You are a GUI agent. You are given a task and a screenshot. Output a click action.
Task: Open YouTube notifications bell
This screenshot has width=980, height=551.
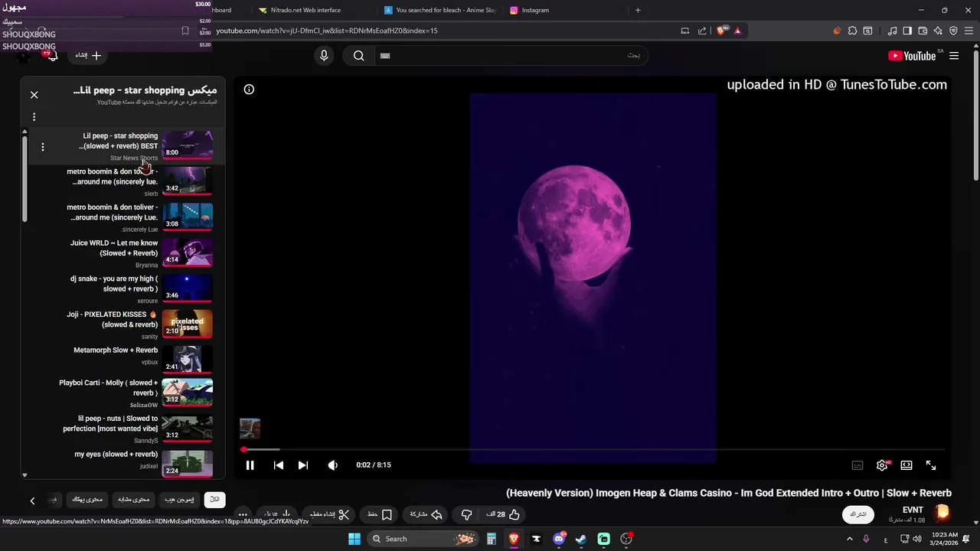(x=51, y=56)
